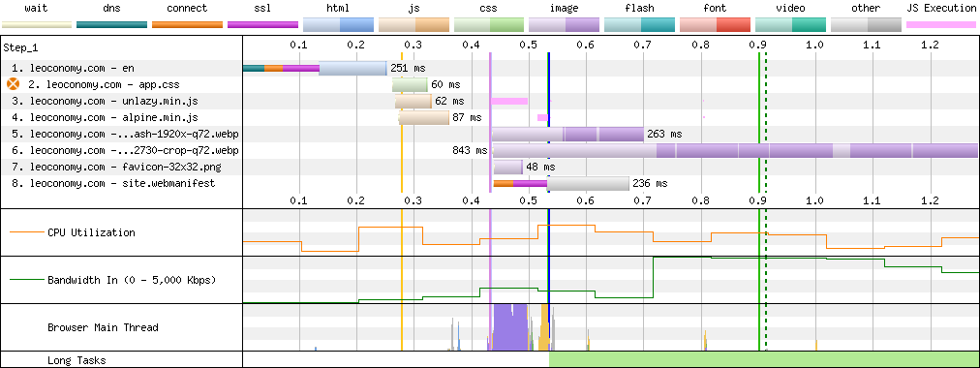The image size is (980, 368).
Task: Click the 87 ms duration label
Action: [x=467, y=117]
